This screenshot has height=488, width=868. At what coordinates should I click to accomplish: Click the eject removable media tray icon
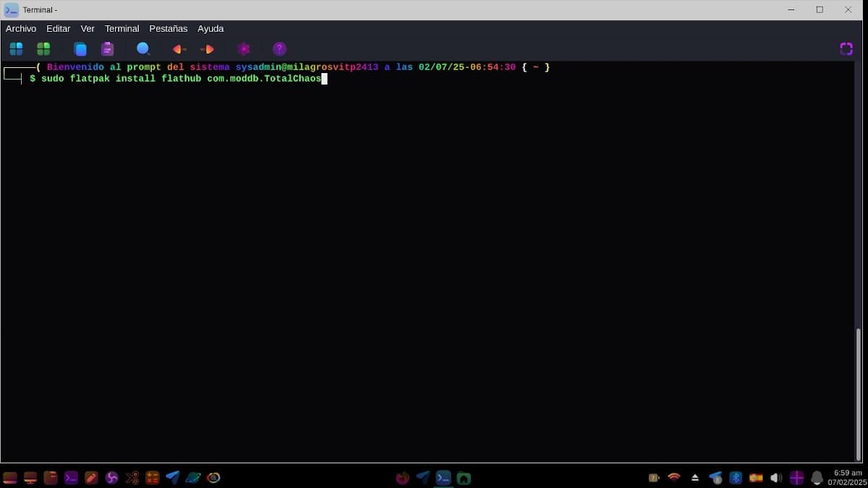[x=695, y=478]
